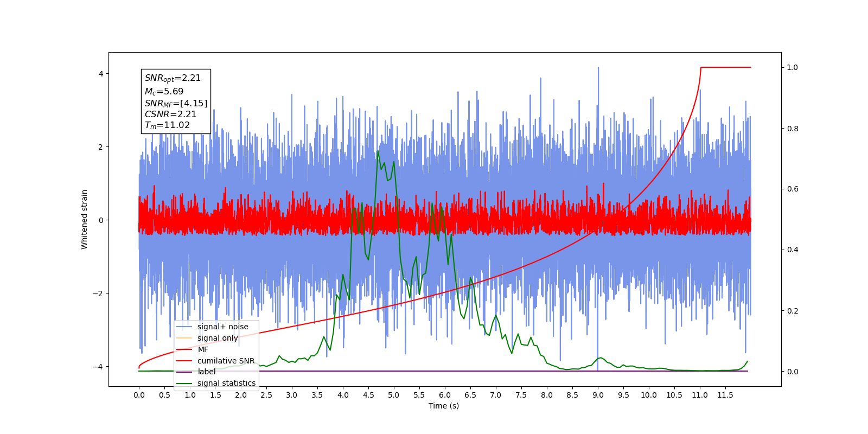The height and width of the screenshot is (434, 868).
Task: Click the Tm=11.02 annotation
Action: pyautogui.click(x=167, y=125)
